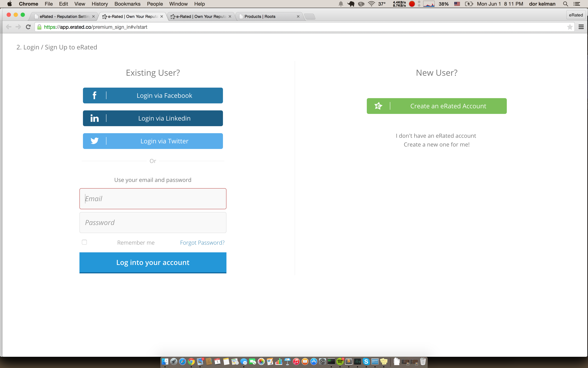Screen dimensions: 588x368
Task: Tick the Remember me checkbox
Action: point(84,242)
